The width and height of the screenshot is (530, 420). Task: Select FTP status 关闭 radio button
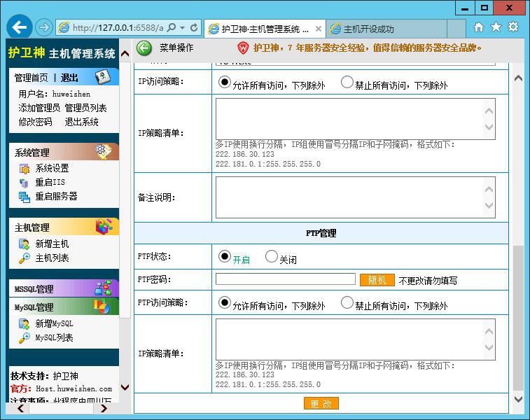coord(272,256)
